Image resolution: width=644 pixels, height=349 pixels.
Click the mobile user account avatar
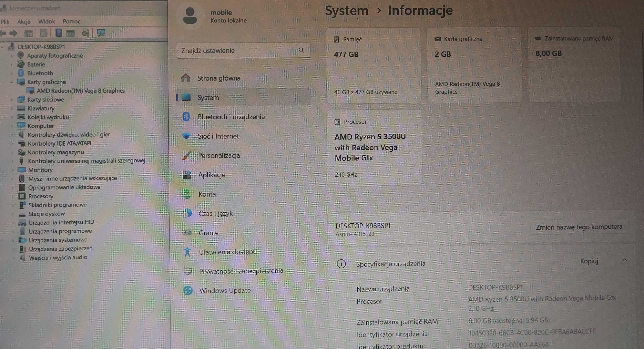(190, 15)
